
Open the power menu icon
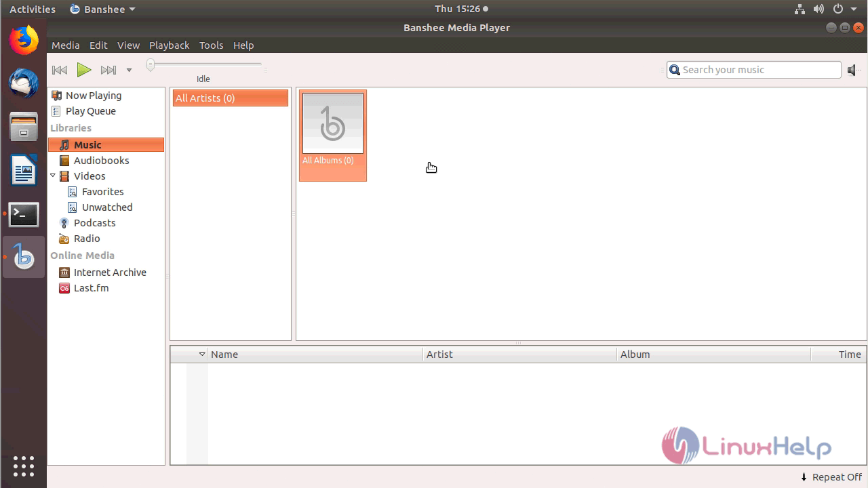coord(837,9)
